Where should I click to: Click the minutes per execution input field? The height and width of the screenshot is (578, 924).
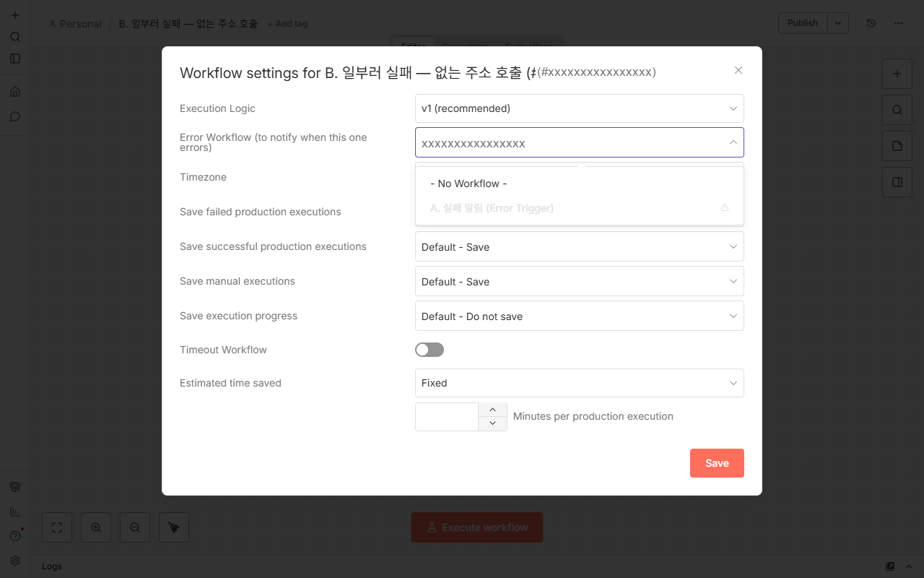[x=447, y=417]
